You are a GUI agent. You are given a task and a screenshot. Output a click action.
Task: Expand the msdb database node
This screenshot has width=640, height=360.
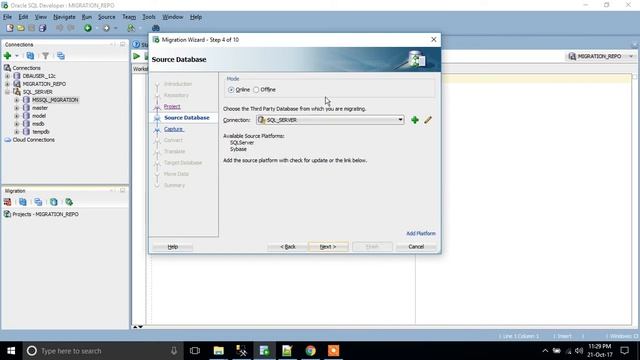pyautogui.click(x=17, y=124)
